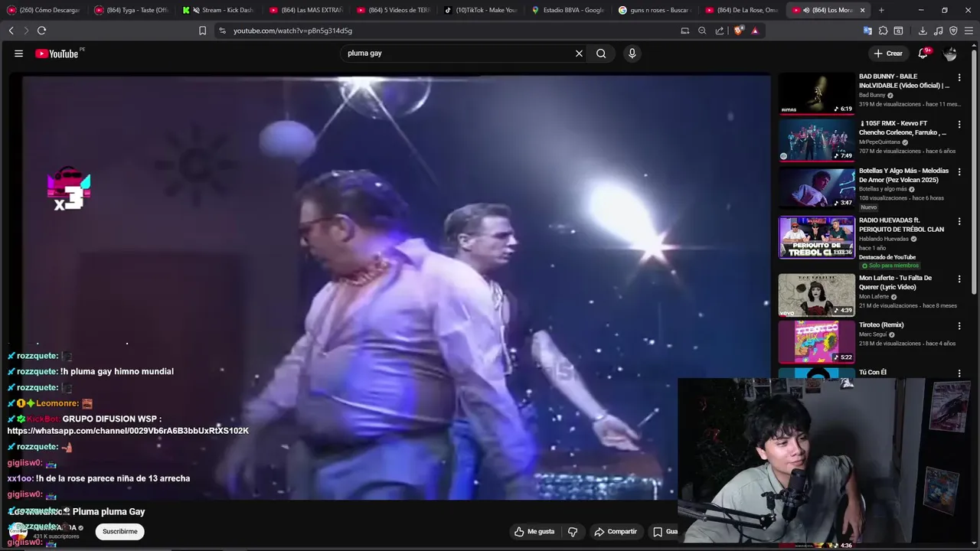Screen dimensions: 980x551
Task: Open site settings icon beside the URL
Action: tap(222, 31)
